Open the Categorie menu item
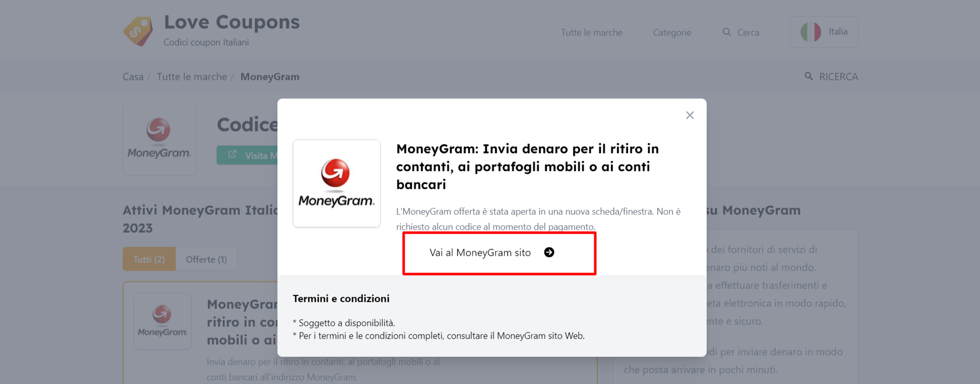The width and height of the screenshot is (980, 384). point(672,32)
